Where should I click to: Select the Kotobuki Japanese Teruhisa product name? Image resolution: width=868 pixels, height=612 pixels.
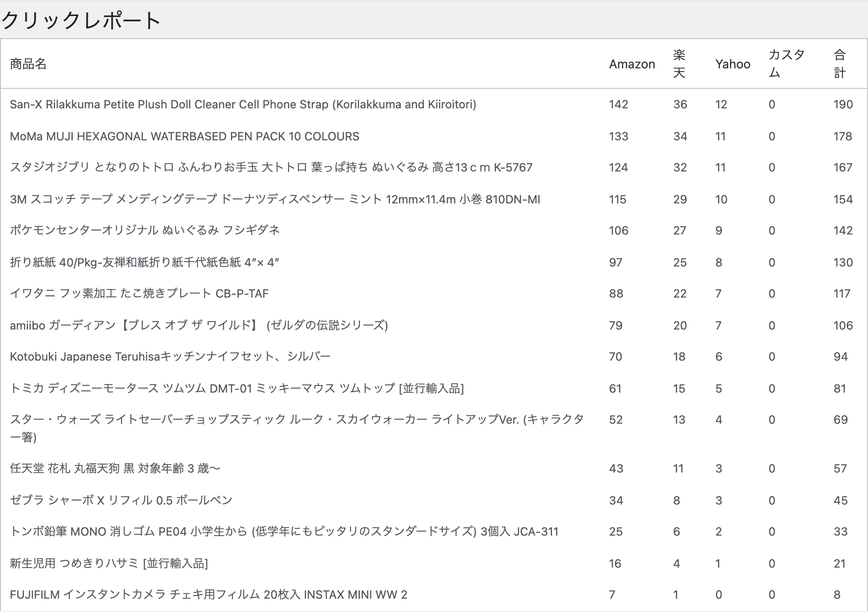point(170,357)
